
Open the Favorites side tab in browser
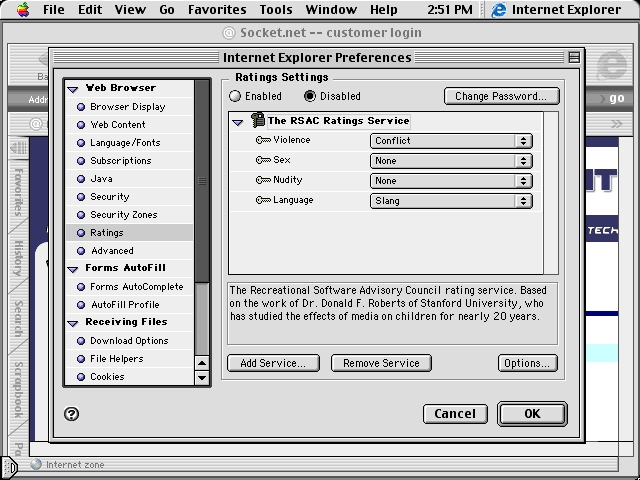18,192
